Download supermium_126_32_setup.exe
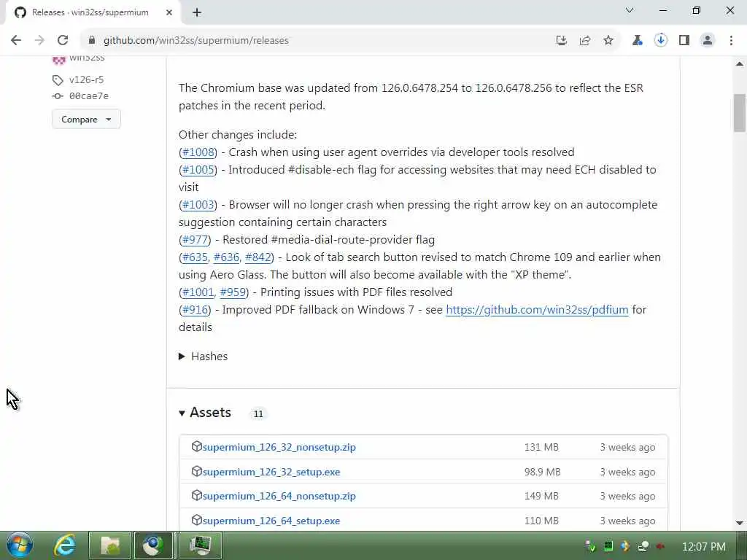 (x=271, y=472)
